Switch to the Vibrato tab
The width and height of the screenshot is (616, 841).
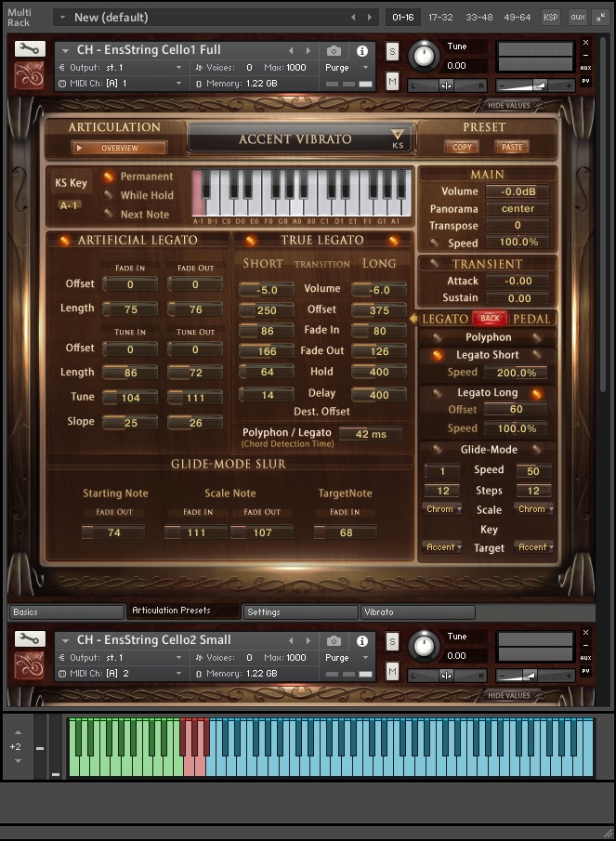pyautogui.click(x=418, y=612)
